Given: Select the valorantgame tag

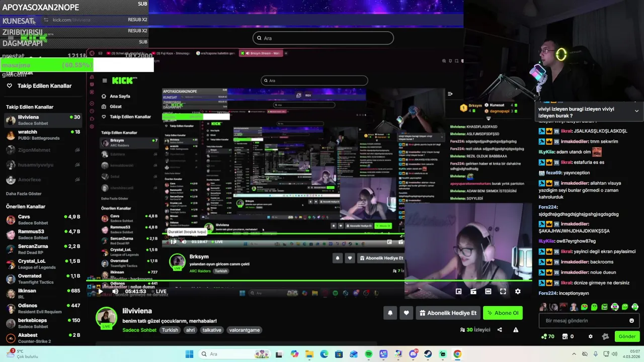Looking at the screenshot, I should (x=245, y=330).
